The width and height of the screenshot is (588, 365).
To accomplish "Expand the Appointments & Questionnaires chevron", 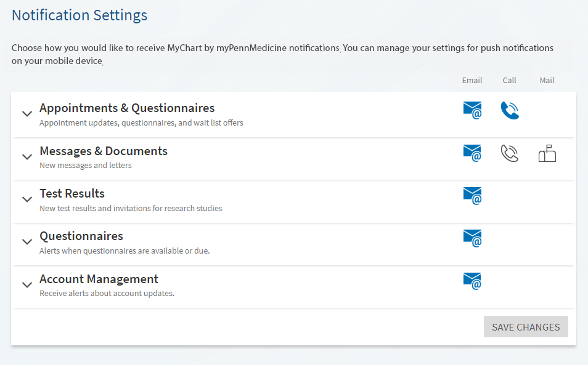I will click(x=27, y=114).
